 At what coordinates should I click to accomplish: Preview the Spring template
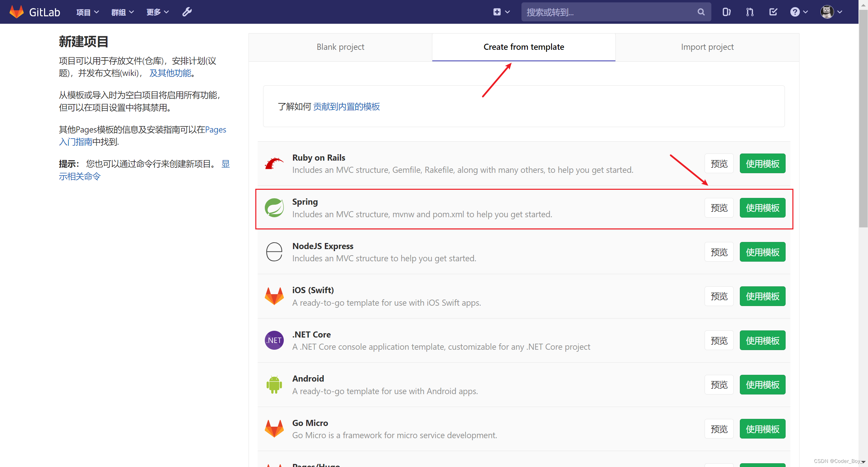coord(719,208)
